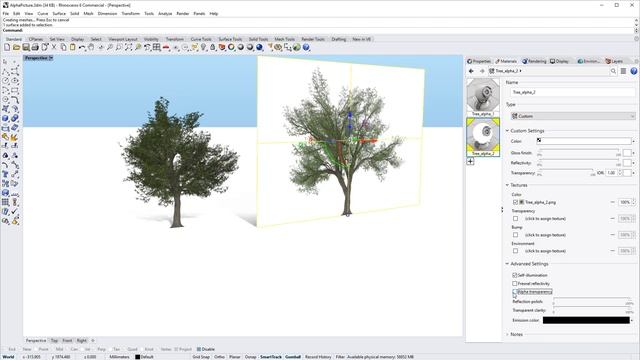This screenshot has height=360, width=640.
Task: Collapse the Advanced Settings section
Action: pos(507,264)
